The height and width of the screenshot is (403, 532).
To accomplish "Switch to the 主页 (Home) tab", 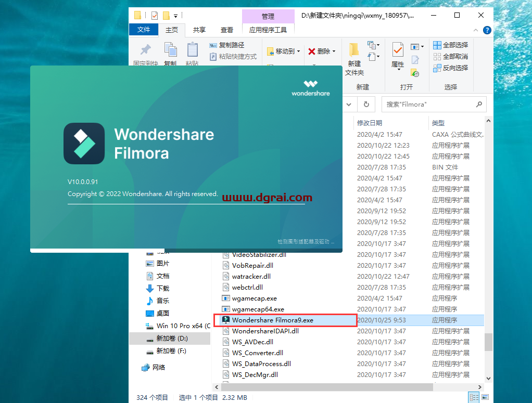I will pos(172,30).
